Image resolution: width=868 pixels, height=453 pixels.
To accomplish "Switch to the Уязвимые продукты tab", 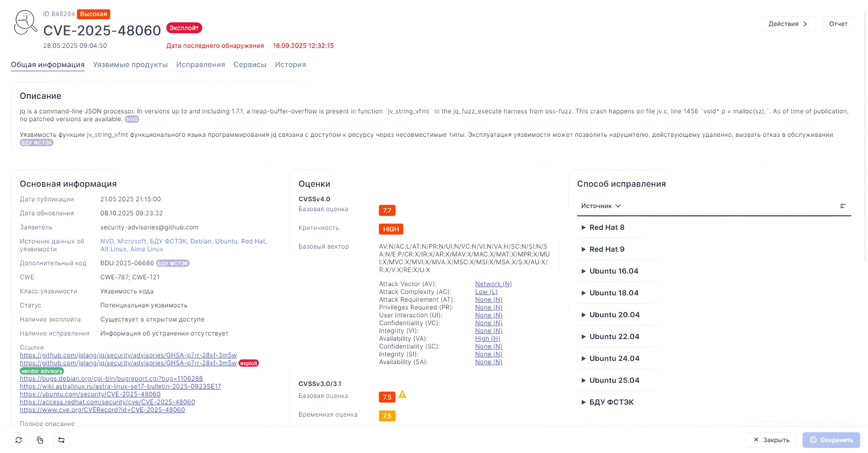I will (130, 64).
